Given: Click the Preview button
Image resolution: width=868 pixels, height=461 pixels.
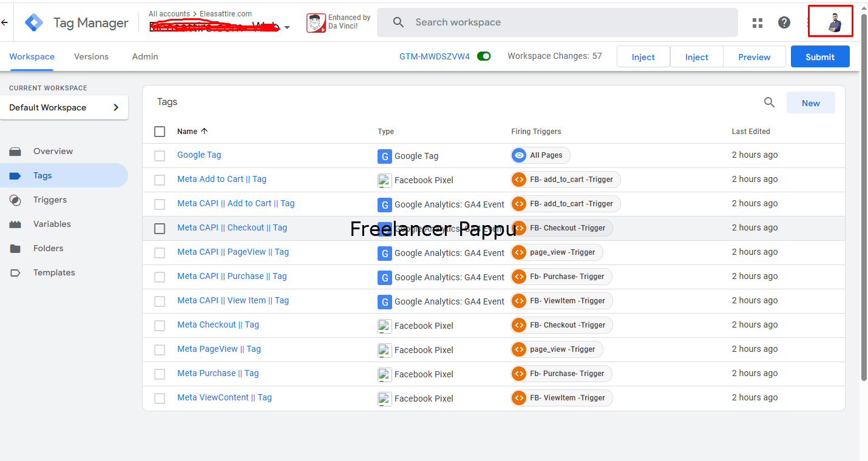Looking at the screenshot, I should click(754, 56).
